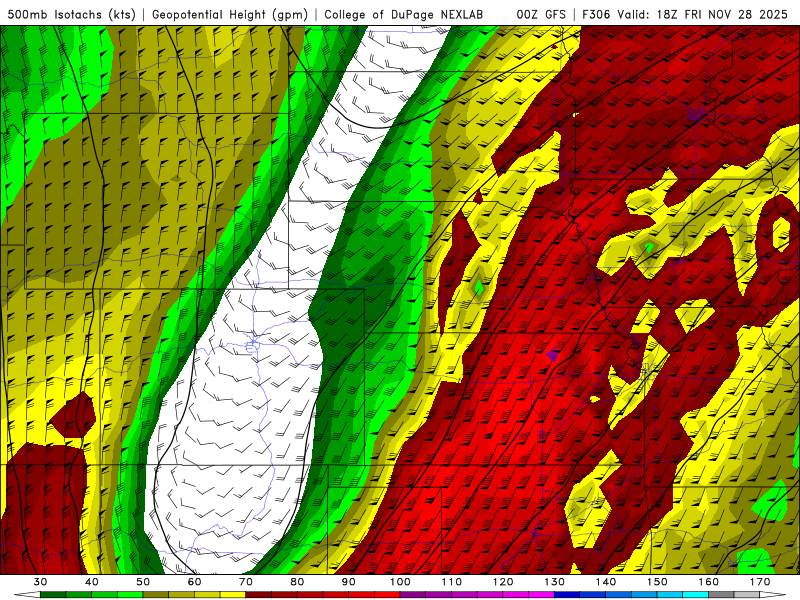Click the 'College of DuPage NEXLAB' label

point(404,14)
